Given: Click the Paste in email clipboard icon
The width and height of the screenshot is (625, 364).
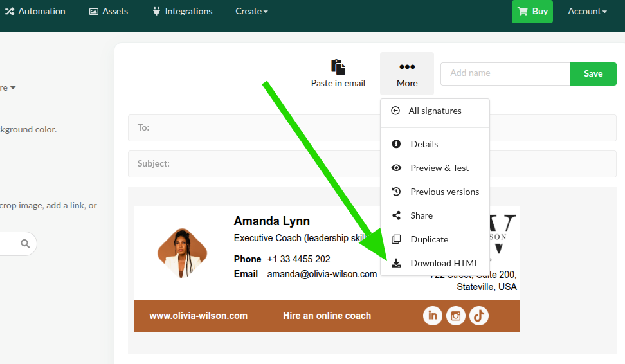Looking at the screenshot, I should click(x=338, y=67).
